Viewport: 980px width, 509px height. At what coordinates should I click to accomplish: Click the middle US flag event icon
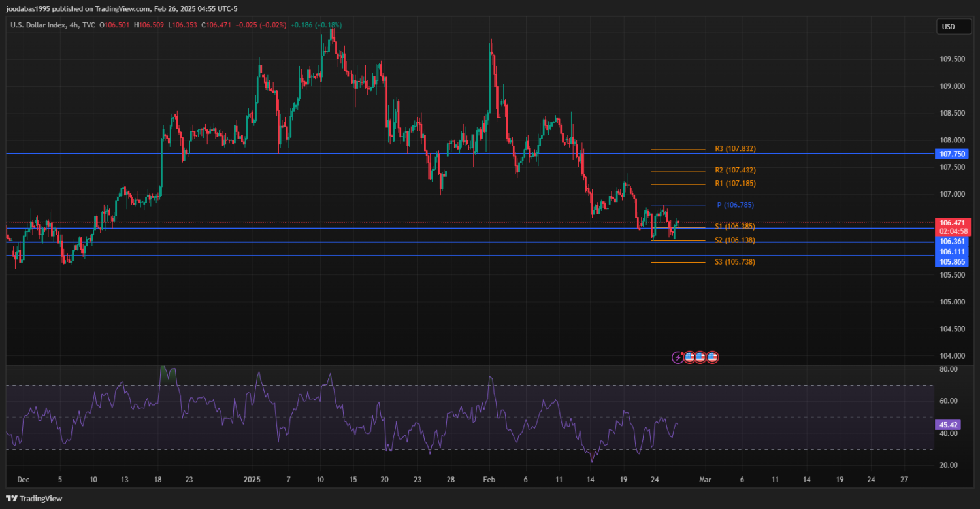tap(700, 357)
